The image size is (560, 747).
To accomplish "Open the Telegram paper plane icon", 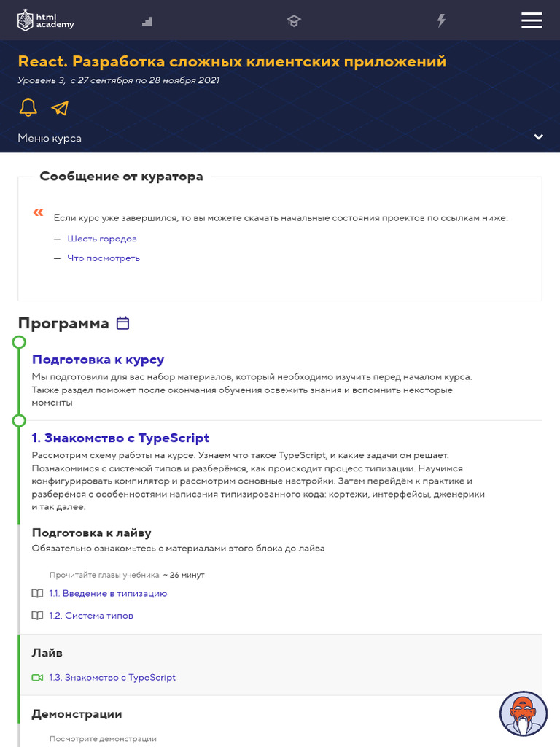I will tap(60, 108).
